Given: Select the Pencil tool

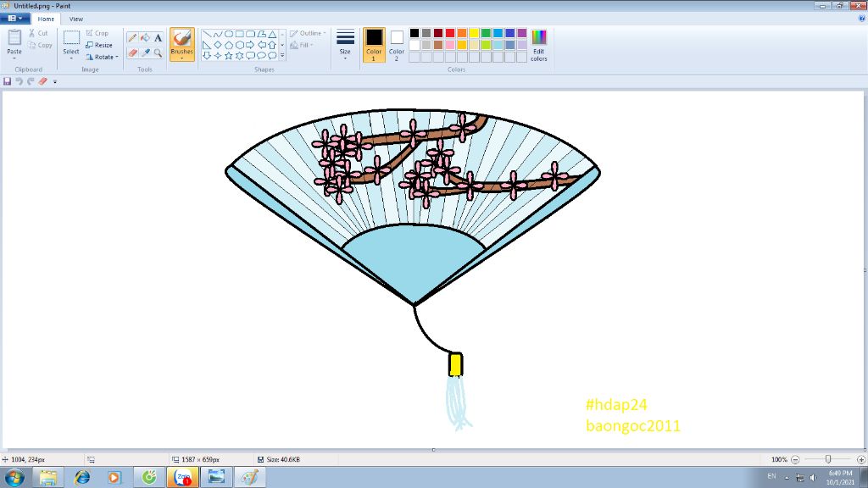Looking at the screenshot, I should point(132,37).
